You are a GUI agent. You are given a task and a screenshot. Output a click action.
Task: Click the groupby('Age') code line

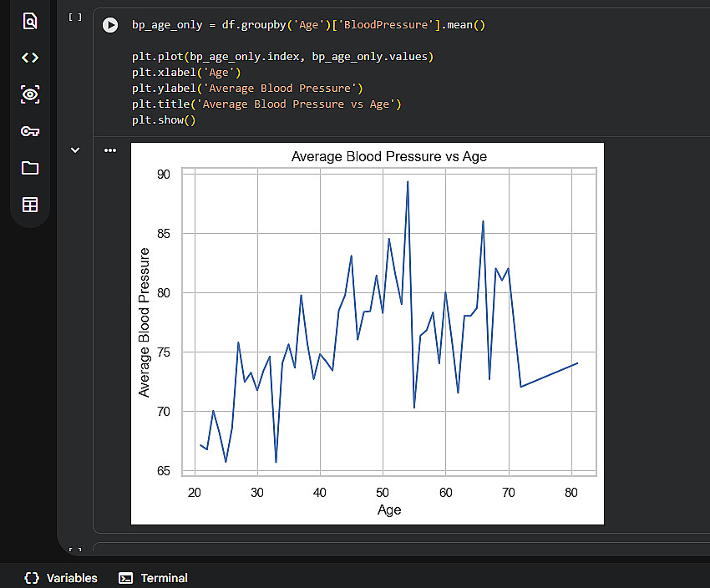[308, 25]
